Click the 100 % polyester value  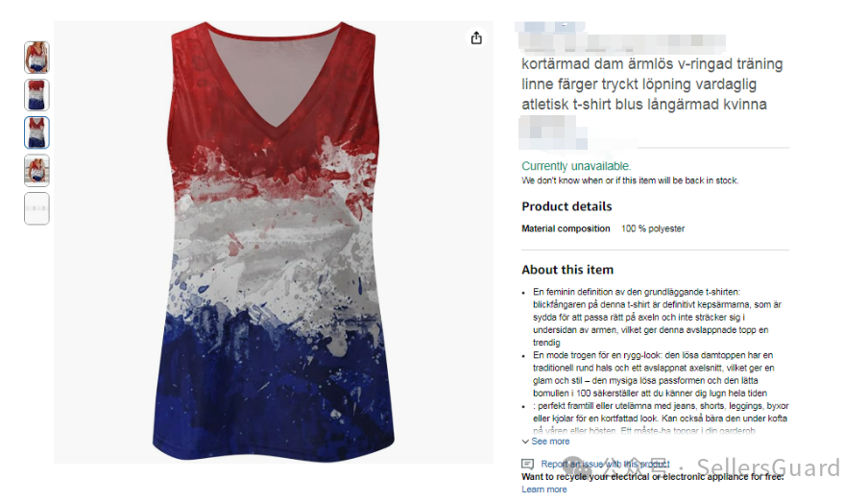[653, 228]
